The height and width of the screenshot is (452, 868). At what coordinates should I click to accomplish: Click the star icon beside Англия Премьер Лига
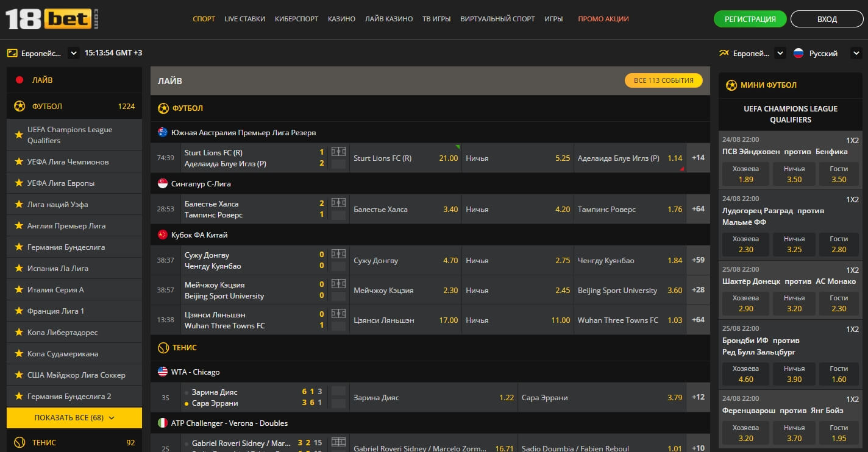(19, 225)
